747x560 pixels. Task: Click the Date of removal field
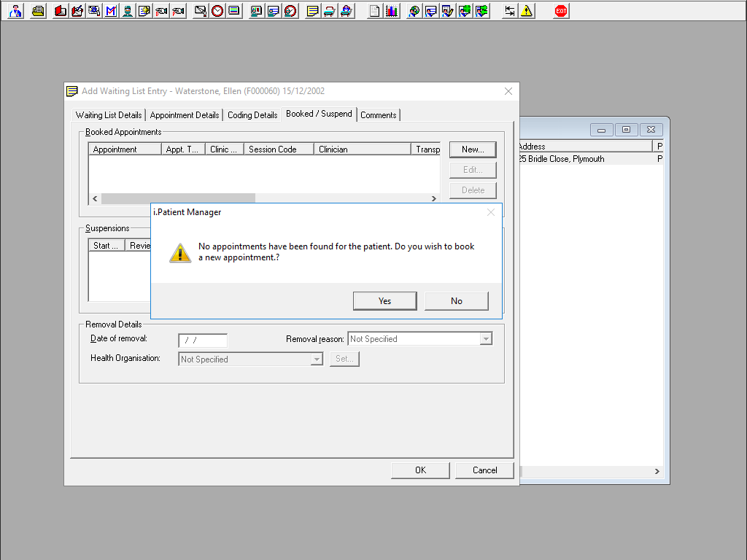[203, 340]
